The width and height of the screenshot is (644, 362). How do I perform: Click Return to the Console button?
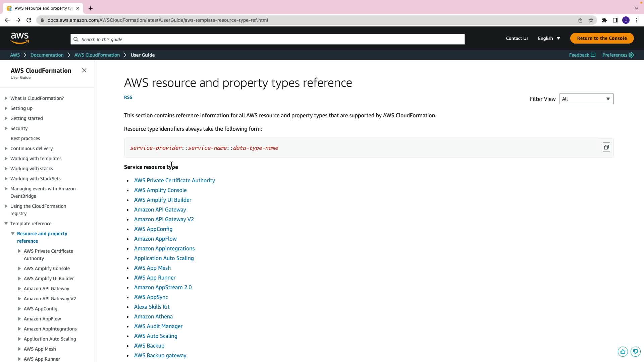(x=601, y=38)
